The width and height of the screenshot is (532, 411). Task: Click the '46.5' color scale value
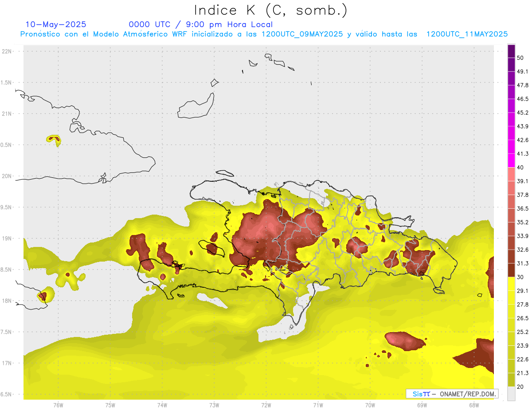tap(523, 99)
